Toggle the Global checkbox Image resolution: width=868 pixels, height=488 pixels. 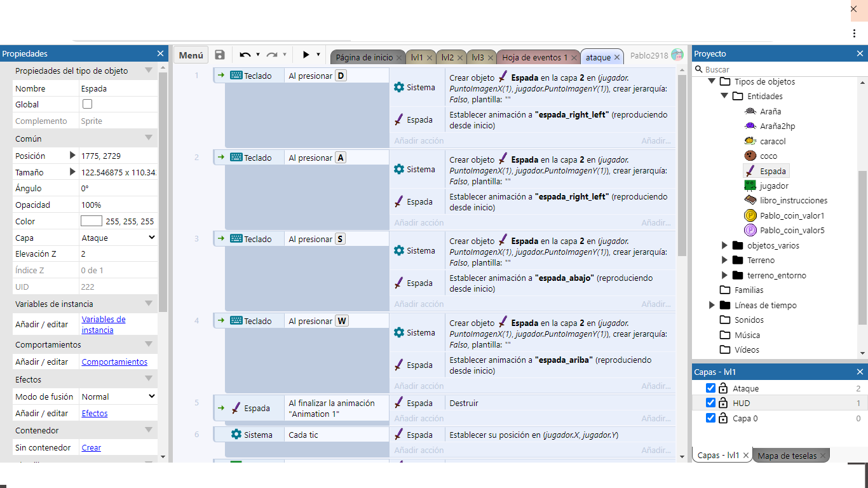[88, 104]
